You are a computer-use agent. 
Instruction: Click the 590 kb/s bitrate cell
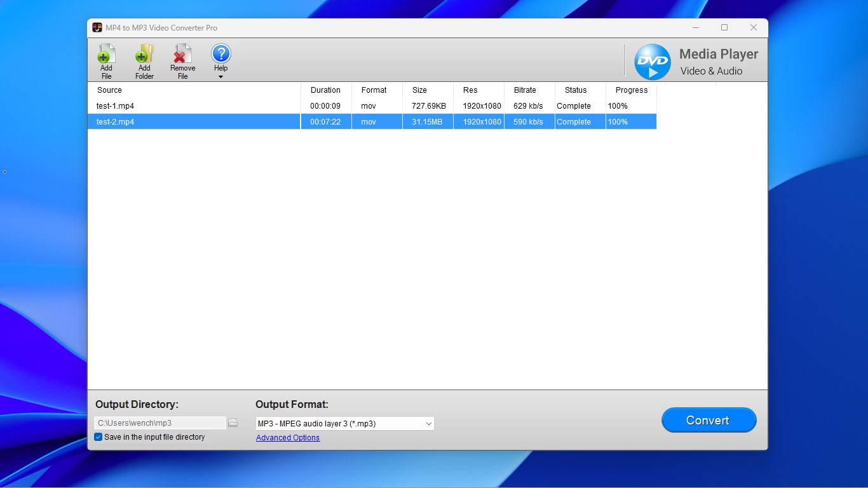528,122
